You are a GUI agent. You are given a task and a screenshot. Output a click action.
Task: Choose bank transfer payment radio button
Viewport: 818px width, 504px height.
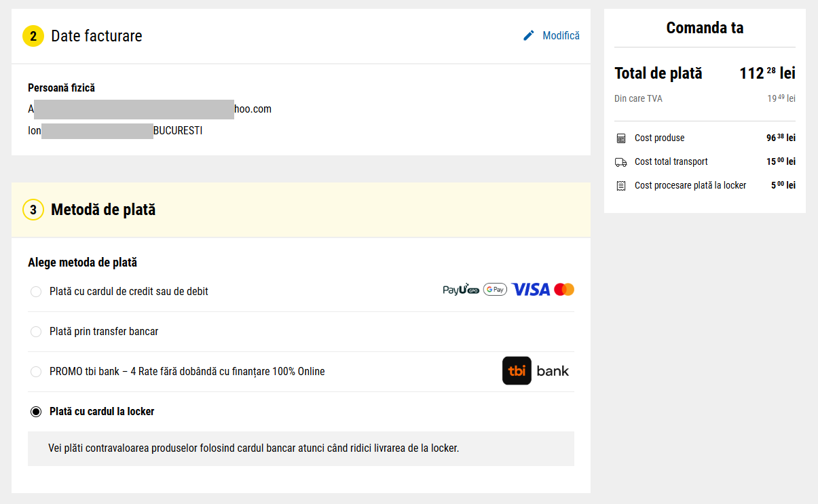tap(36, 332)
